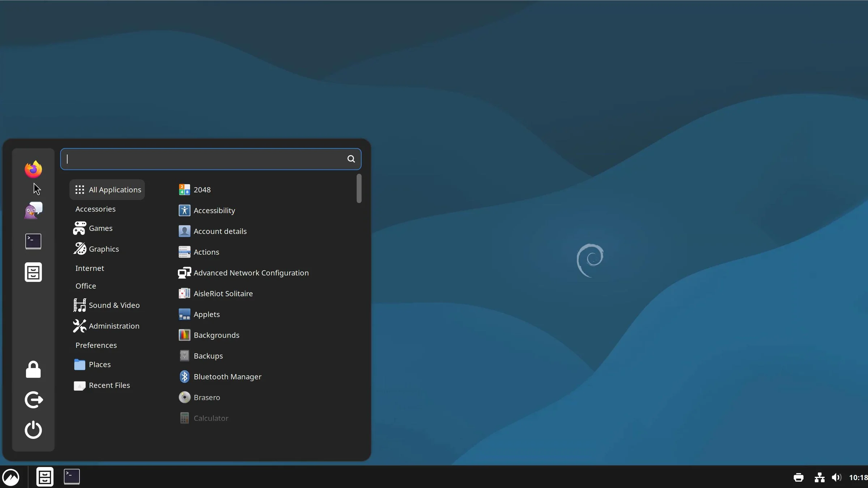
Task: Select the Sound & Video category
Action: click(x=107, y=305)
